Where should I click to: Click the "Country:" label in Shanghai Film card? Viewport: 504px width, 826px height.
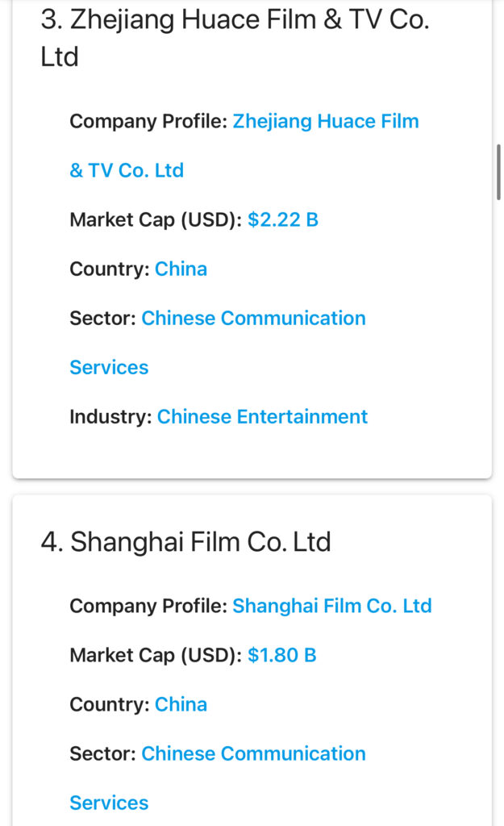pyautogui.click(x=110, y=704)
